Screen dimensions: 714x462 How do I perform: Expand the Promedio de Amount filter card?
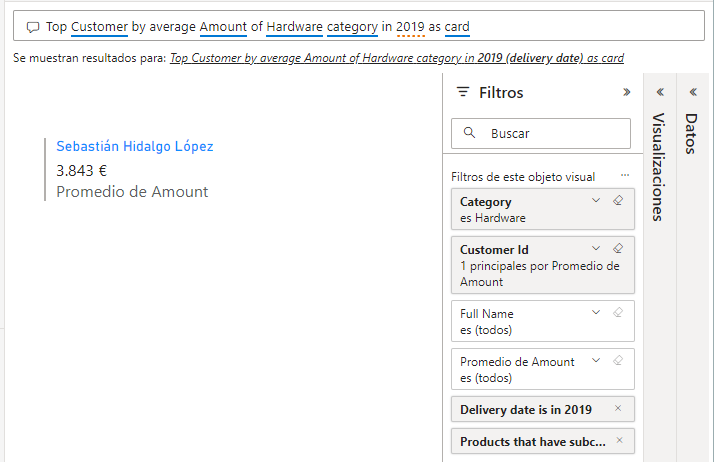(596, 361)
